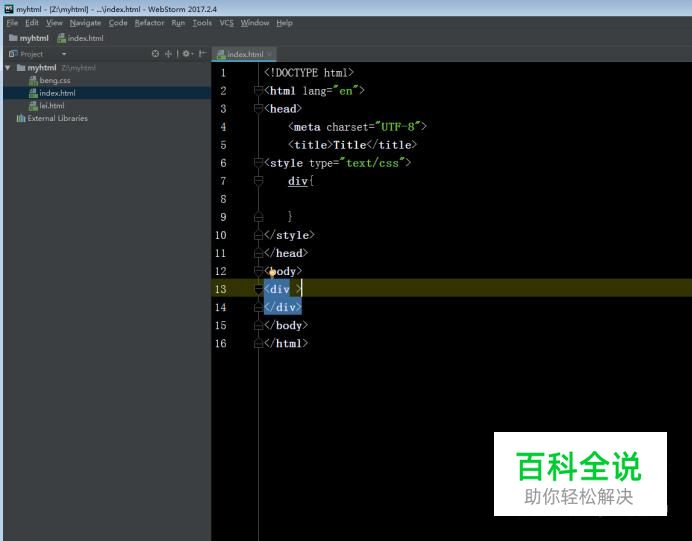Screen dimensions: 692x541
Task: Open the File menu
Action: coord(12,23)
